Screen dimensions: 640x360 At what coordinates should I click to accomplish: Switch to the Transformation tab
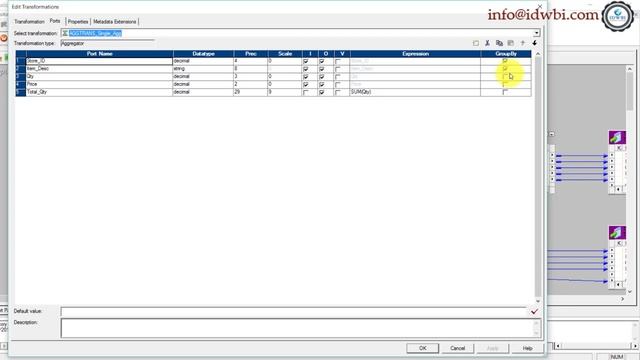(x=29, y=22)
